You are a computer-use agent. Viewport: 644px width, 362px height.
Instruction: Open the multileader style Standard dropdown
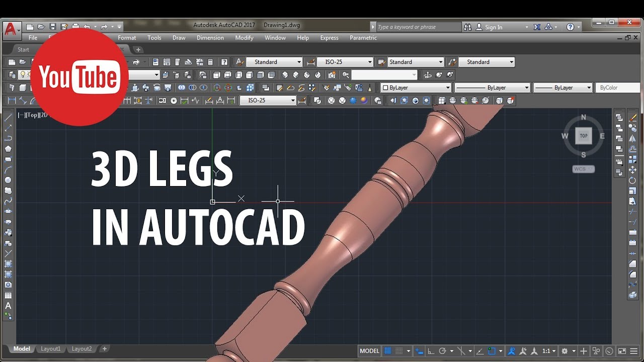(x=487, y=62)
